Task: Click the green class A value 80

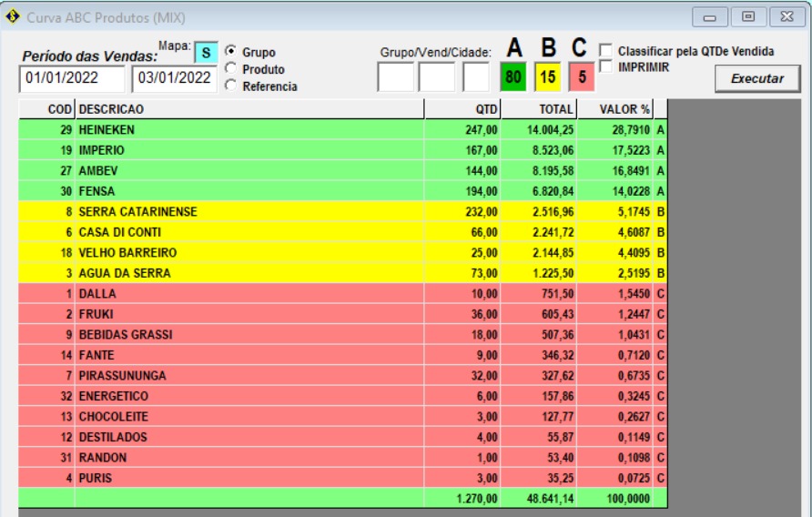Action: [514, 78]
